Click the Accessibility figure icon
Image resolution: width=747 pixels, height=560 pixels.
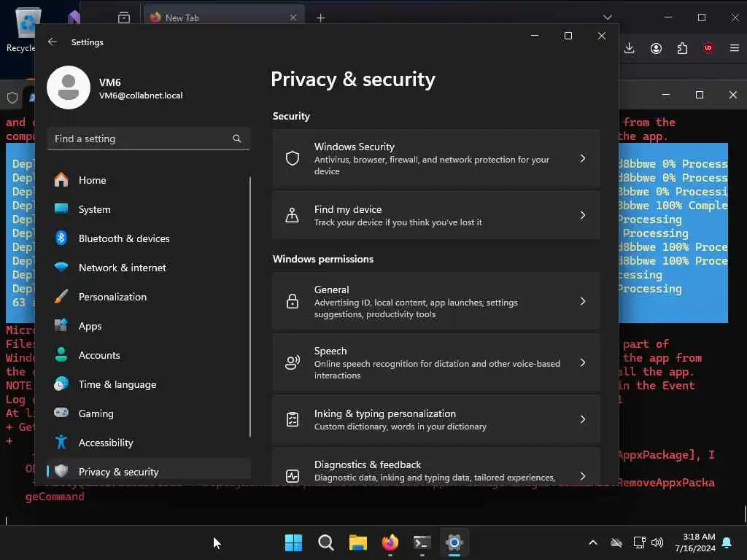pos(61,442)
